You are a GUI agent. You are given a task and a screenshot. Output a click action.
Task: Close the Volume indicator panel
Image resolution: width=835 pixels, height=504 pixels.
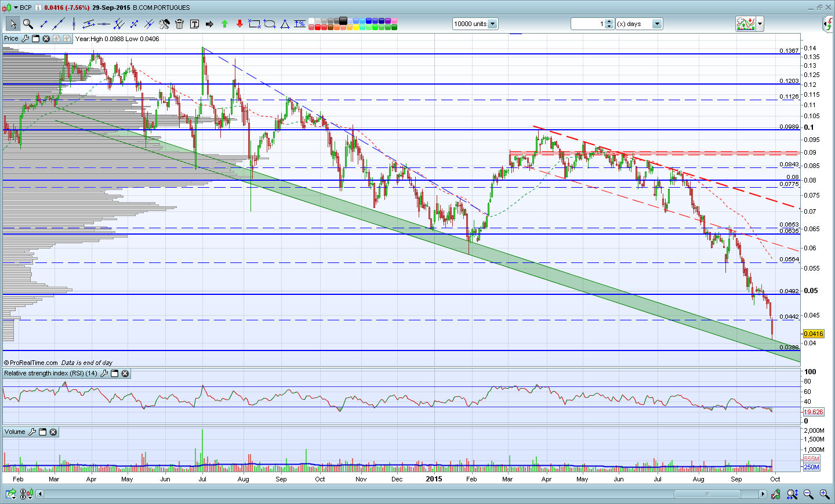[53, 432]
